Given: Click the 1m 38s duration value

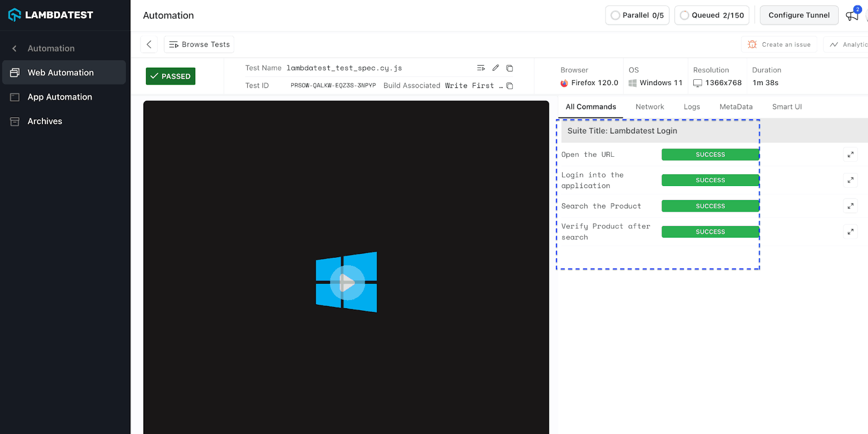Looking at the screenshot, I should 765,83.
